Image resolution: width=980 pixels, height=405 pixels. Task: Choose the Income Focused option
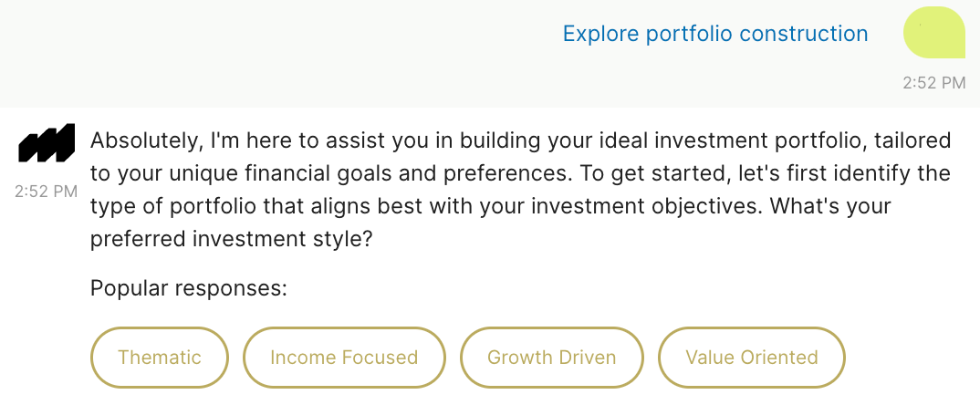point(344,357)
